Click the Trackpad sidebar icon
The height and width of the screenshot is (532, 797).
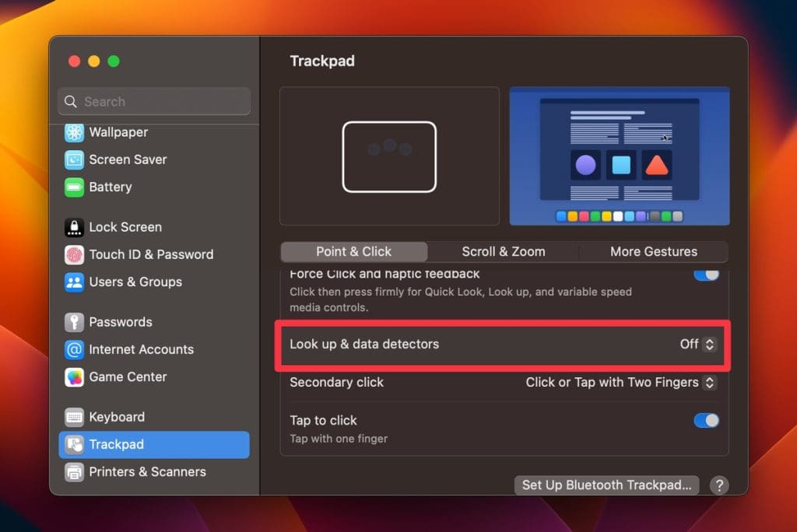74,445
